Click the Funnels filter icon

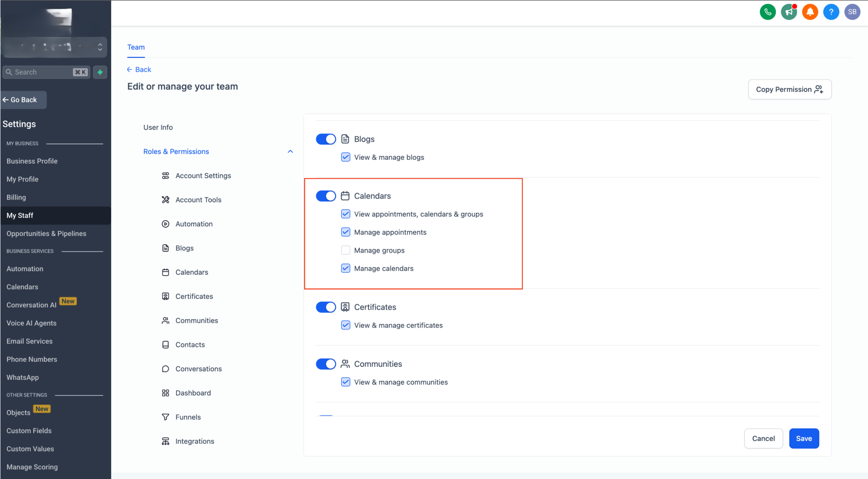click(165, 417)
